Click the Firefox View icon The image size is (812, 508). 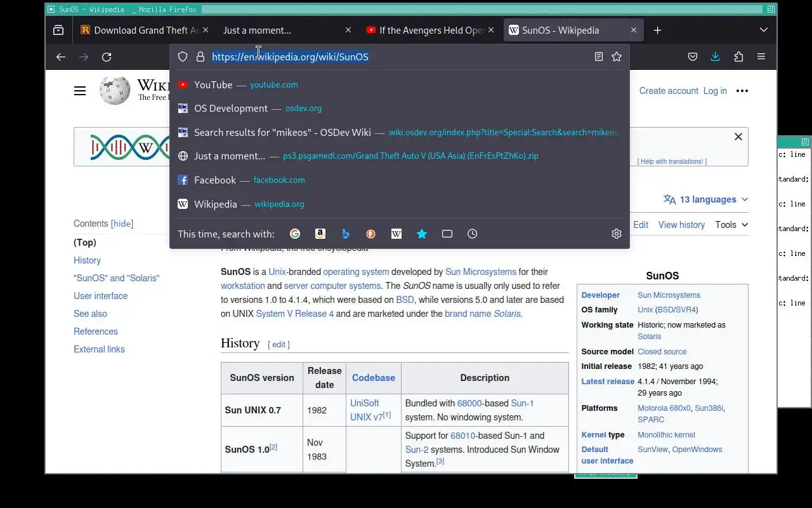click(58, 30)
